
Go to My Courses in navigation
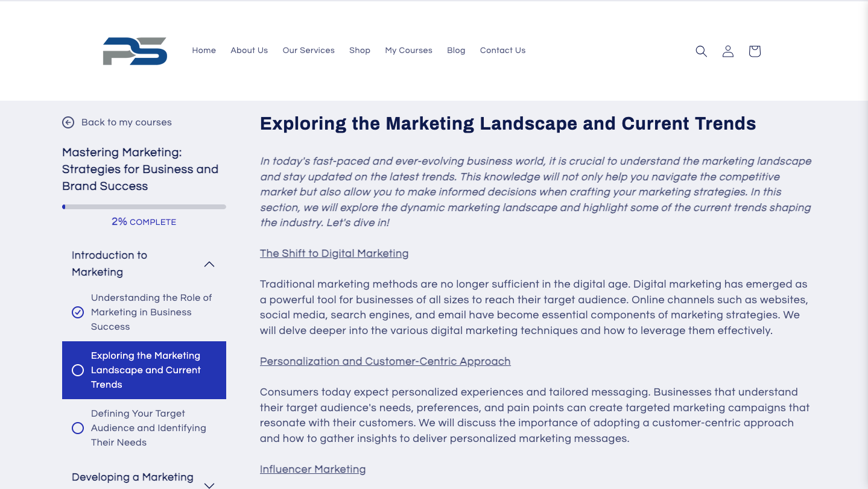coord(408,51)
